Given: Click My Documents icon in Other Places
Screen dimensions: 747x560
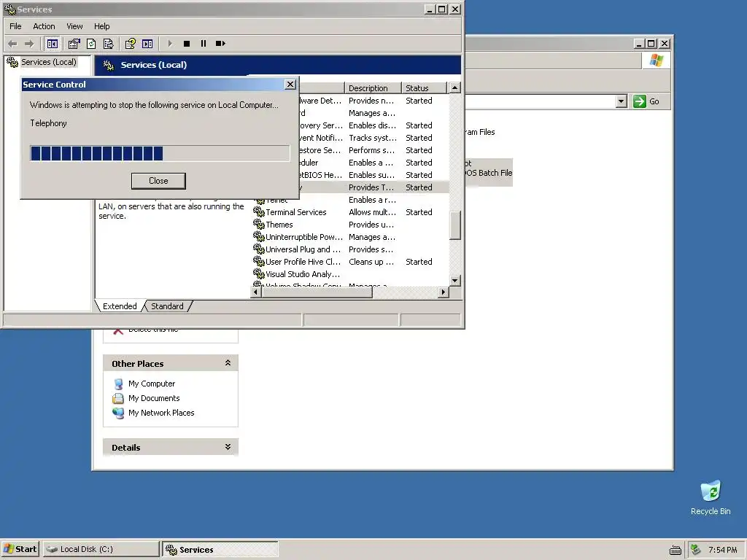Looking at the screenshot, I should coord(118,398).
